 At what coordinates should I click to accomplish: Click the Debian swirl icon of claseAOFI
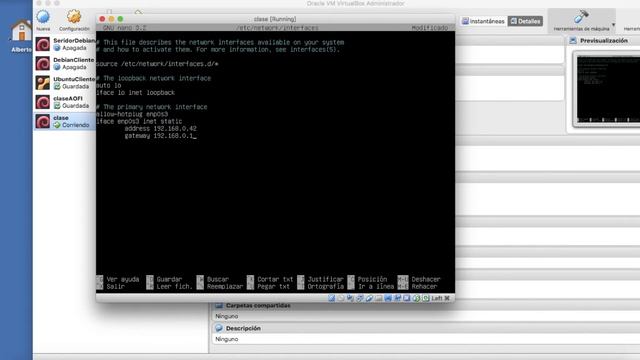(43, 102)
